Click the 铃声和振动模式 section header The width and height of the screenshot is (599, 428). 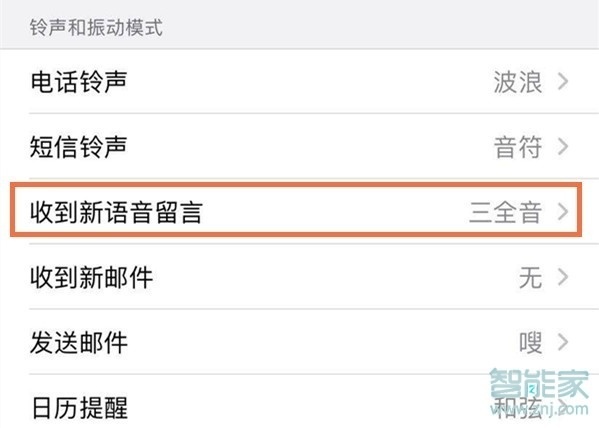[x=96, y=28]
